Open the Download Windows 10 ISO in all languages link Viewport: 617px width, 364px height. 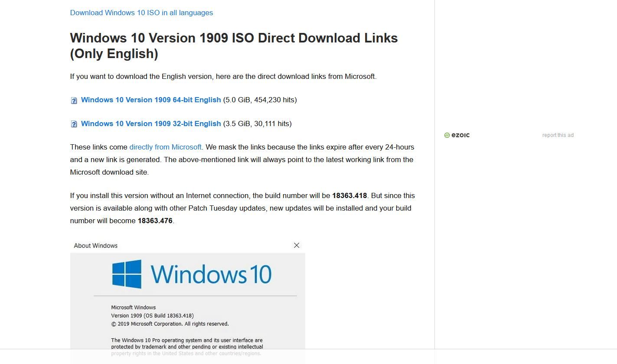point(141,13)
